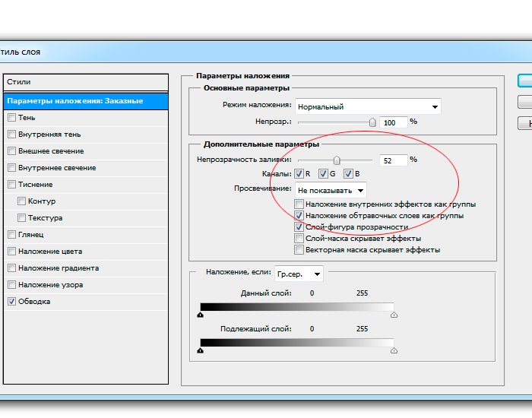532x418 pixels.
Task: Enable the Тень effect checkbox
Action: 11,118
